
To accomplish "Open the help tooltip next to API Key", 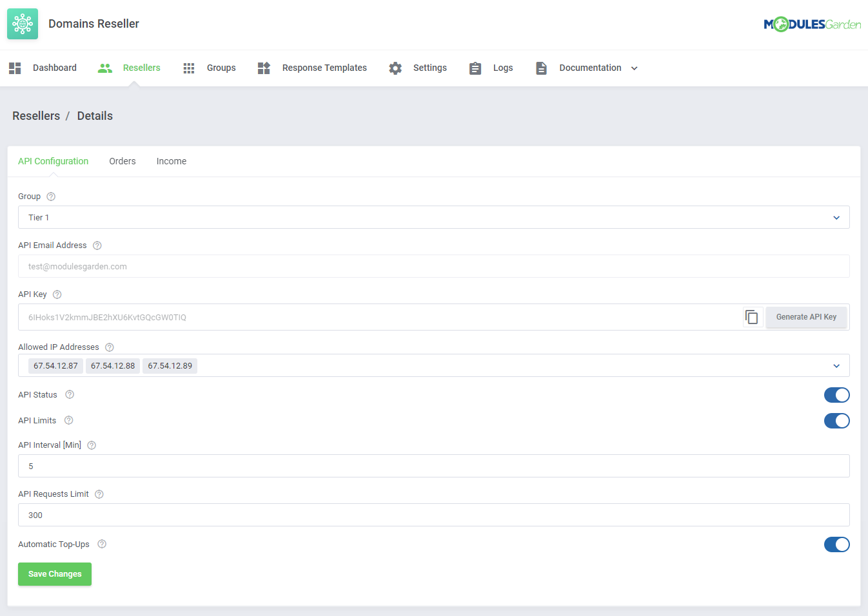I will click(x=57, y=294).
